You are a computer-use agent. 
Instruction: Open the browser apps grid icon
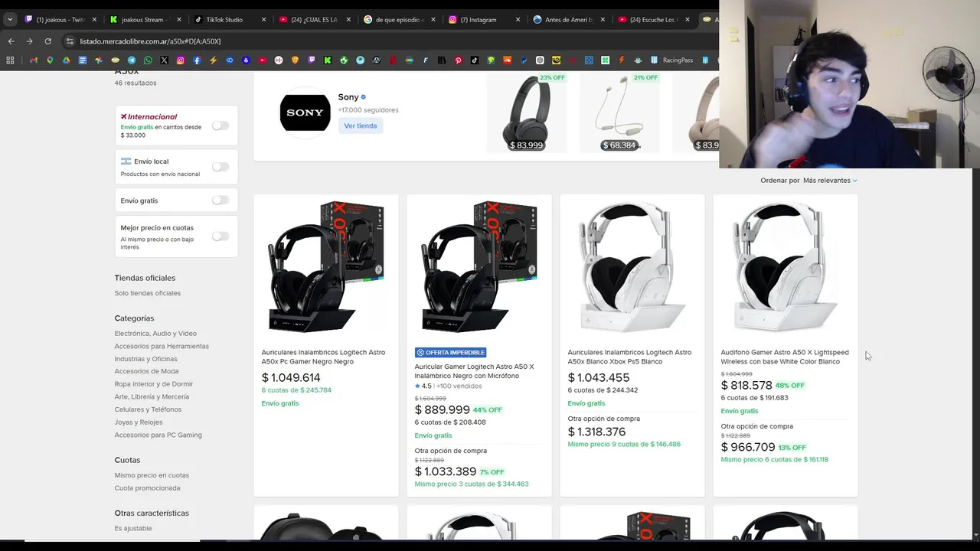[10, 60]
